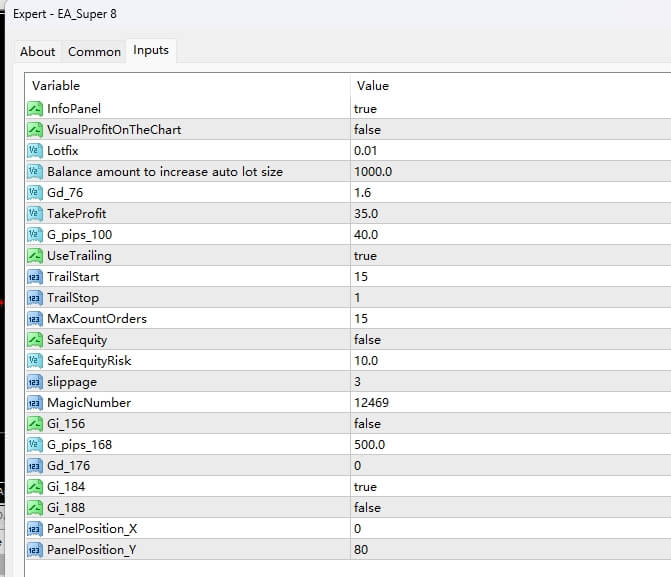Open the Gi_188 false value dropdown

click(367, 507)
